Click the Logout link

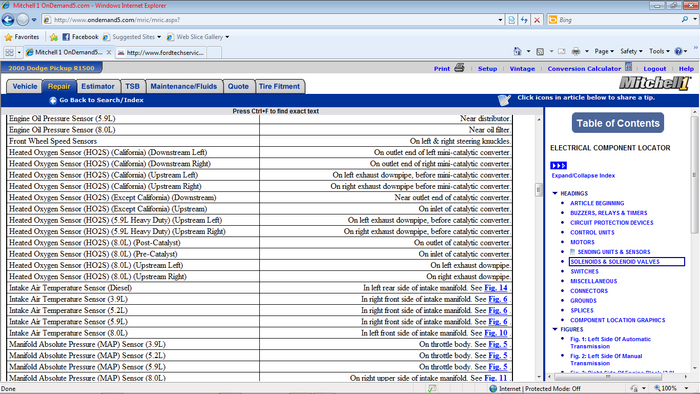pos(654,69)
